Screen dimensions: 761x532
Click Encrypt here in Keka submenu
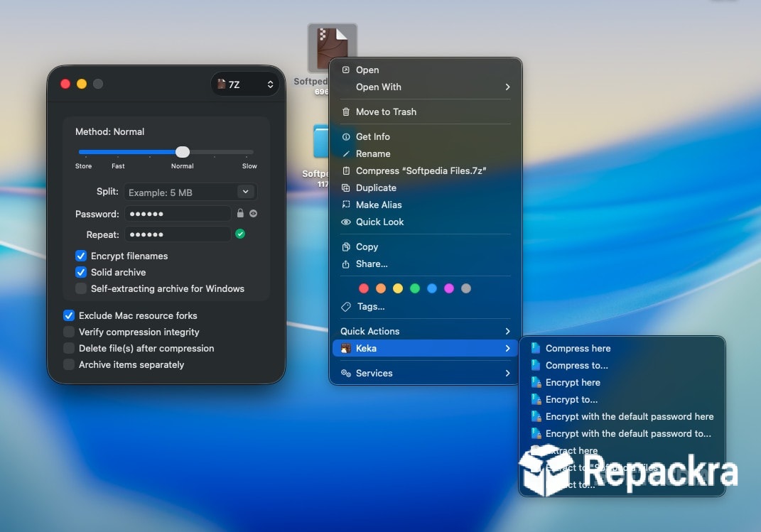pos(622,382)
